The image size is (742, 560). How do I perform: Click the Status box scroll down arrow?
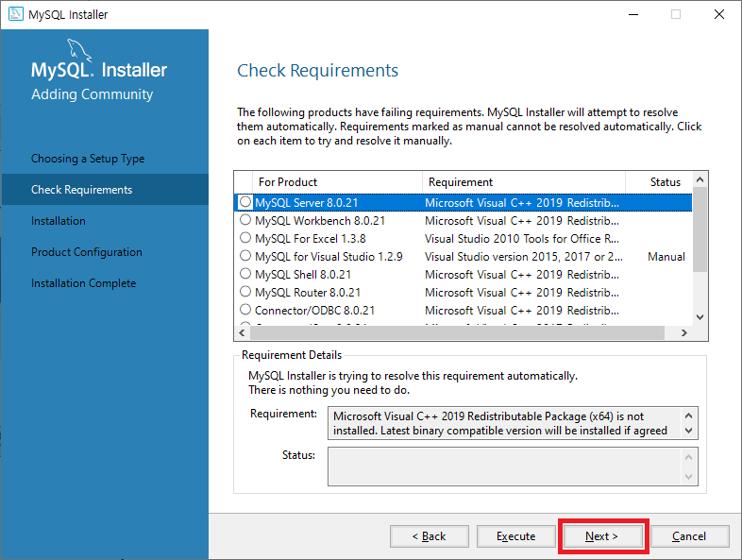pyautogui.click(x=688, y=476)
